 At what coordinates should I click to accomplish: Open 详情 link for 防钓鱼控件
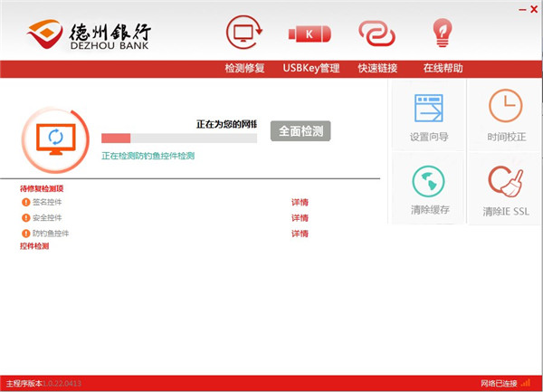point(300,234)
